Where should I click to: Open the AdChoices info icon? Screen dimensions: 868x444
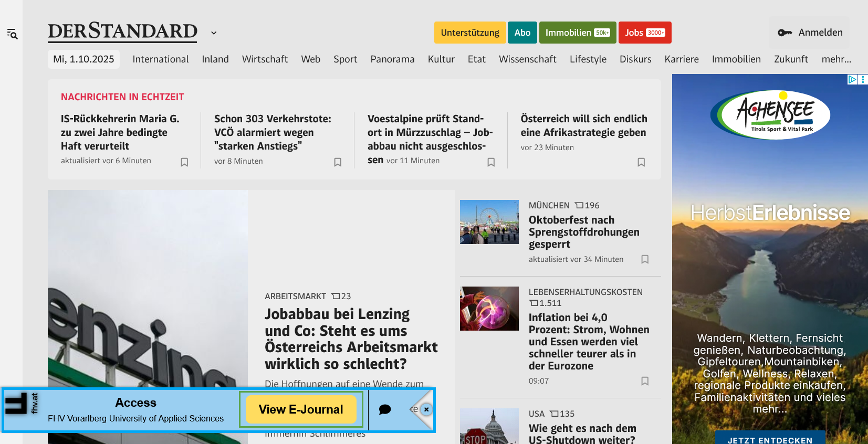coord(852,79)
